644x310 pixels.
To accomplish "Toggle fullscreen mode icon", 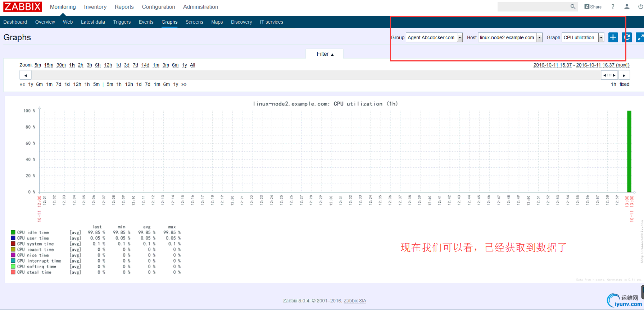I will point(640,37).
